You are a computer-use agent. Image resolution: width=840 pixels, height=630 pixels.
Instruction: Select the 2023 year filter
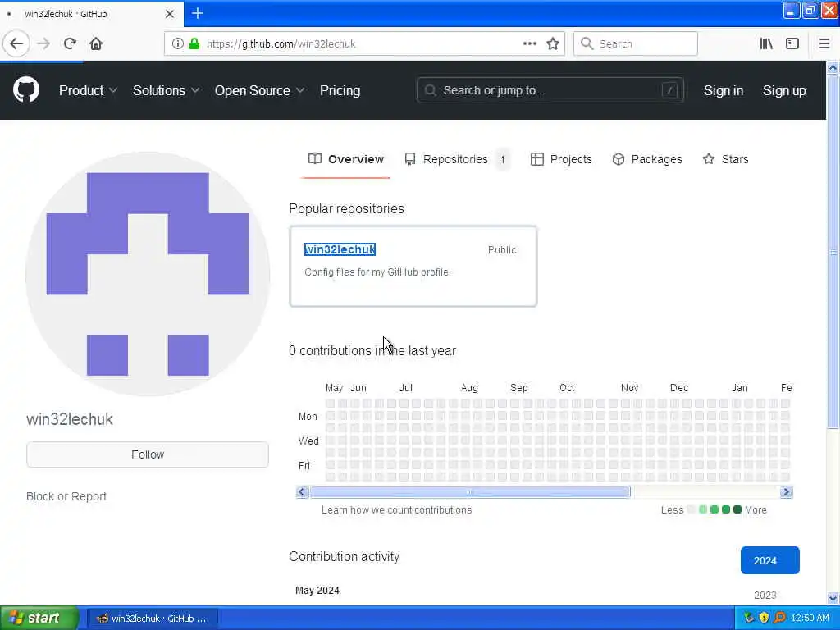pyautogui.click(x=765, y=596)
